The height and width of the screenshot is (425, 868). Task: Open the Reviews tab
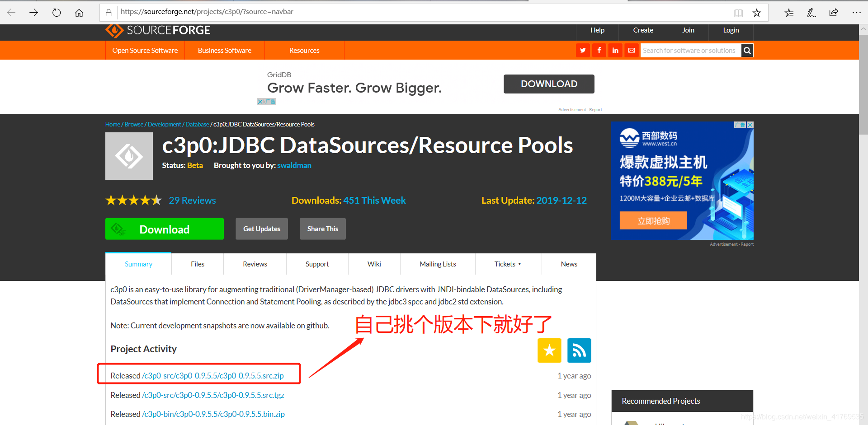pyautogui.click(x=255, y=264)
